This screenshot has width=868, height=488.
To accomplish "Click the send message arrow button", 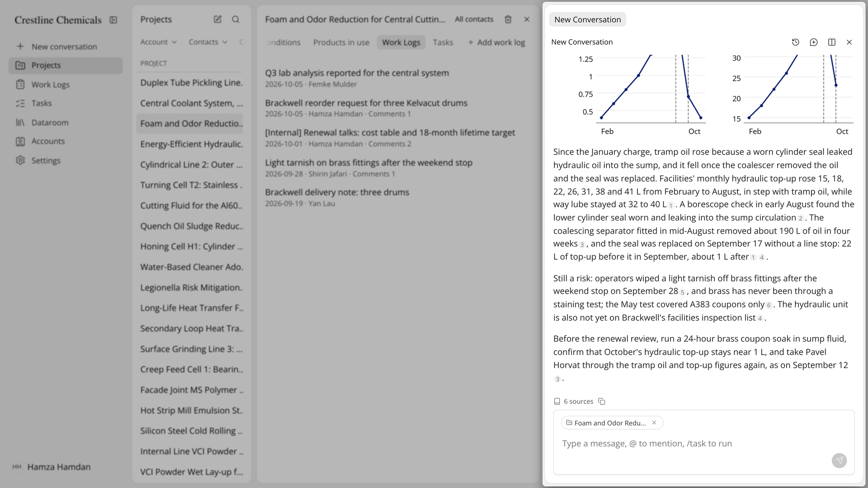I will tap(840, 460).
